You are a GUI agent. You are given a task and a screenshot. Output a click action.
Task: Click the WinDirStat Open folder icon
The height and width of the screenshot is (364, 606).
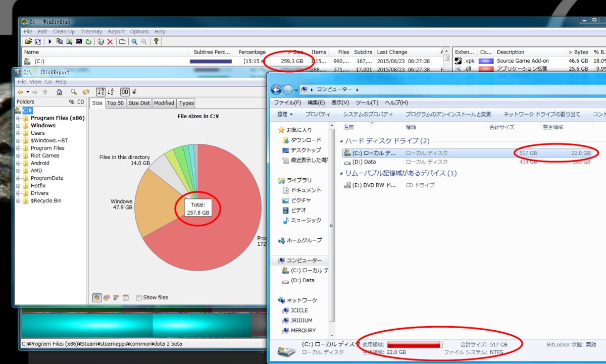(x=28, y=41)
